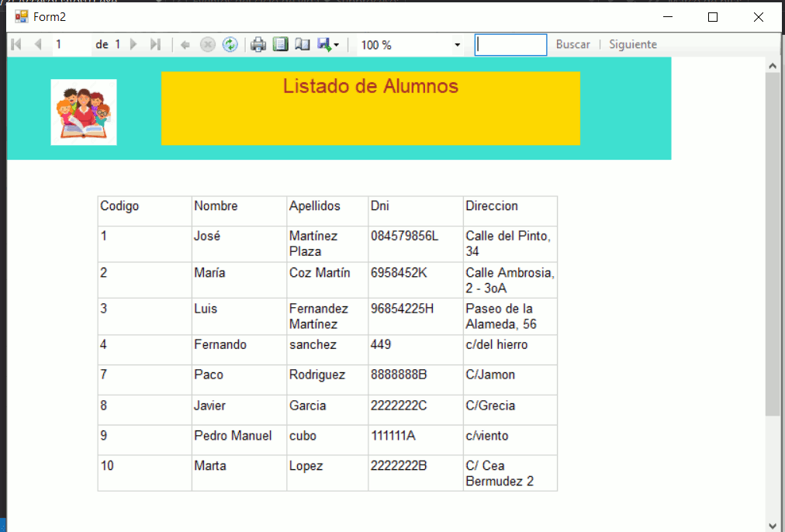Click the previous page arrow
Viewport: 785px width, 532px height.
[x=37, y=45]
